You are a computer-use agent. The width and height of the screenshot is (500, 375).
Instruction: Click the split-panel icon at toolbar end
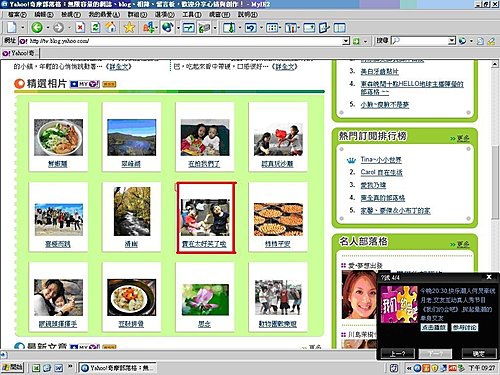tap(339, 27)
